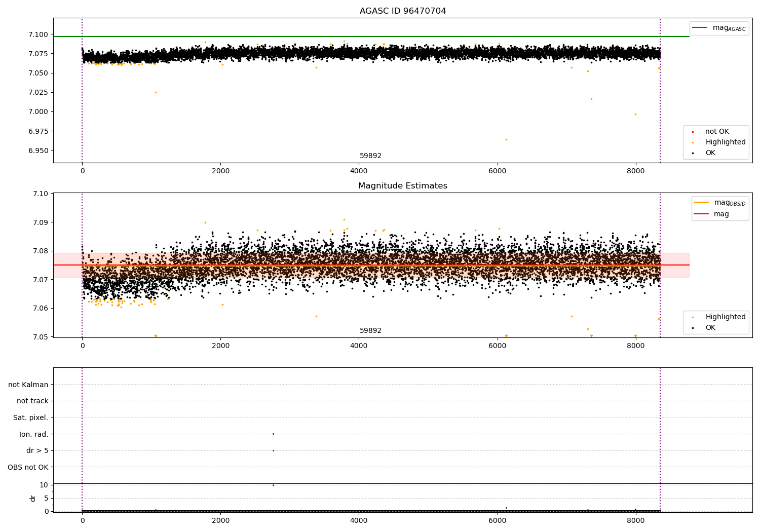Click the 7.100 tick label in top plot
The image size is (760, 532).
pyautogui.click(x=38, y=34)
